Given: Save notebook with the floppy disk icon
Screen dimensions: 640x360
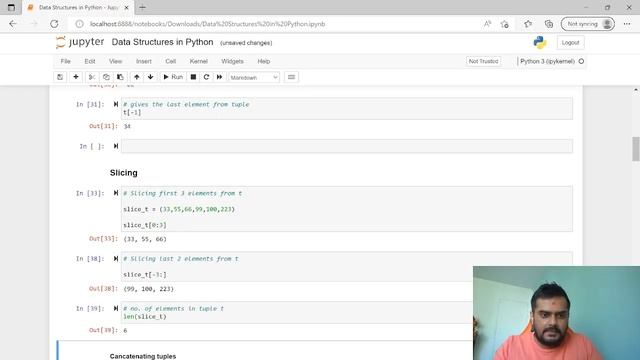Looking at the screenshot, I should pos(60,77).
